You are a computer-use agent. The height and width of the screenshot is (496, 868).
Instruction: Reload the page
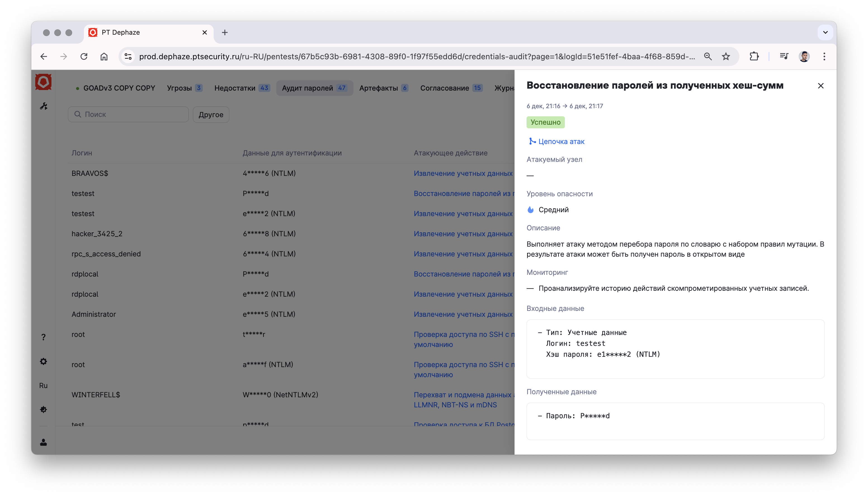pyautogui.click(x=84, y=56)
